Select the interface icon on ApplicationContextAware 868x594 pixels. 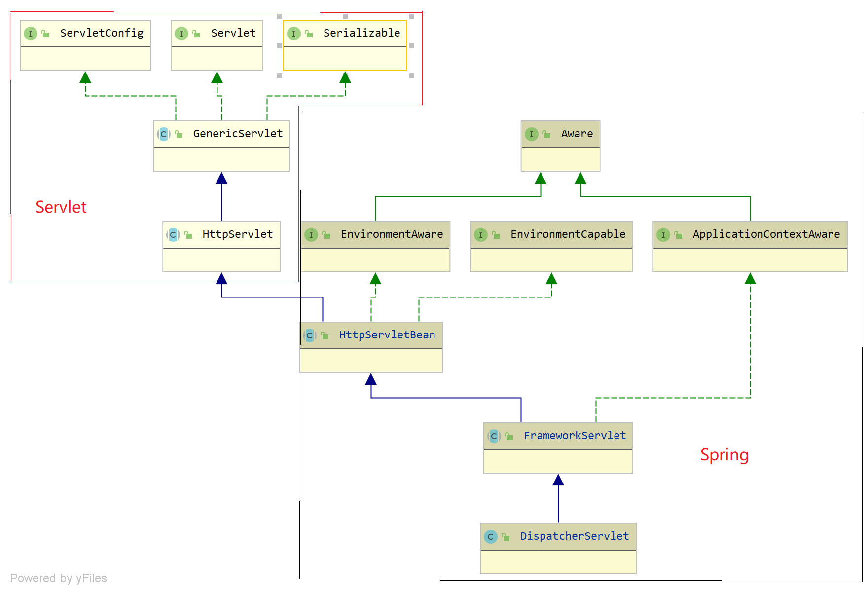pyautogui.click(x=664, y=235)
